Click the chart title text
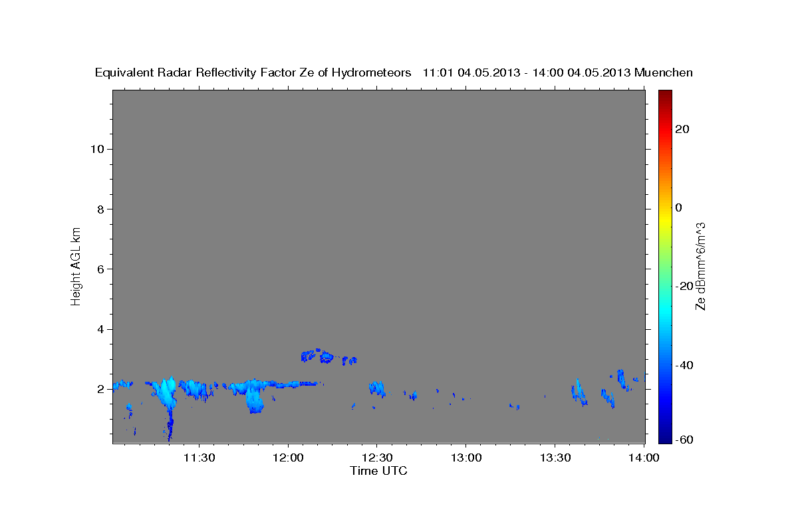 click(394, 72)
